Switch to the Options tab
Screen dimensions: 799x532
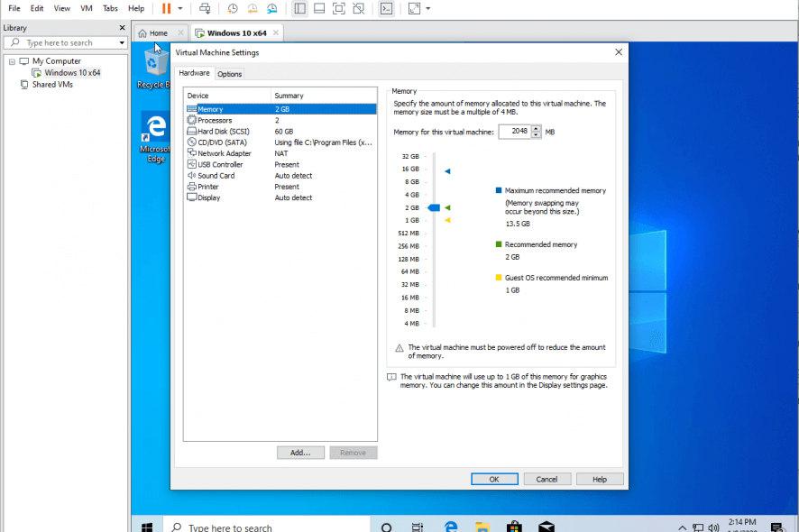(x=229, y=74)
